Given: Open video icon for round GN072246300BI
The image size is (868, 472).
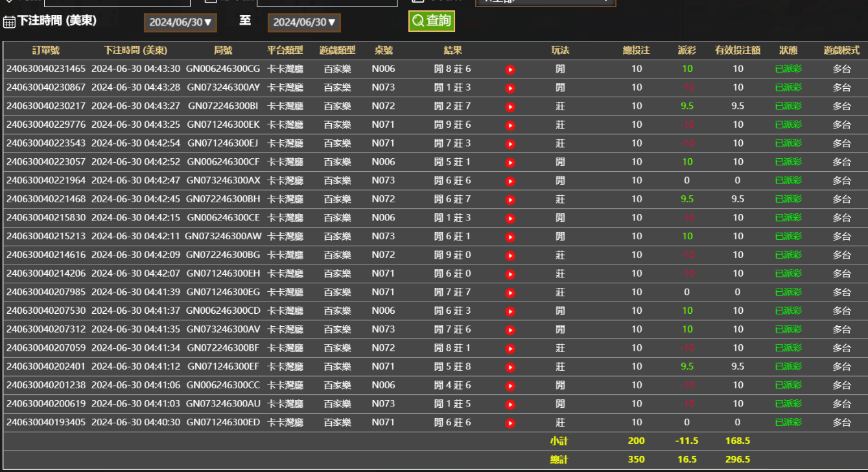Looking at the screenshot, I should (510, 107).
